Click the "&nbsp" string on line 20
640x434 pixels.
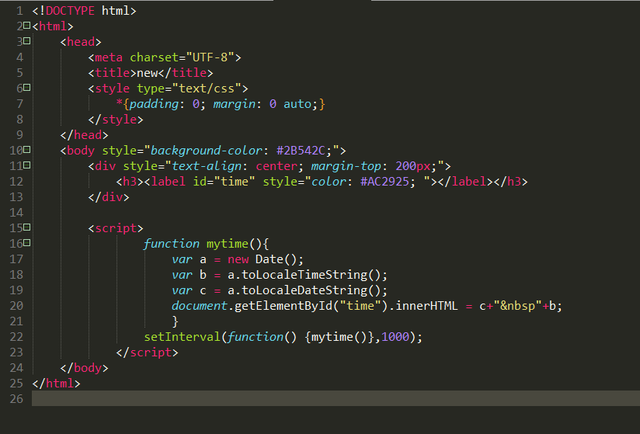pos(518,306)
